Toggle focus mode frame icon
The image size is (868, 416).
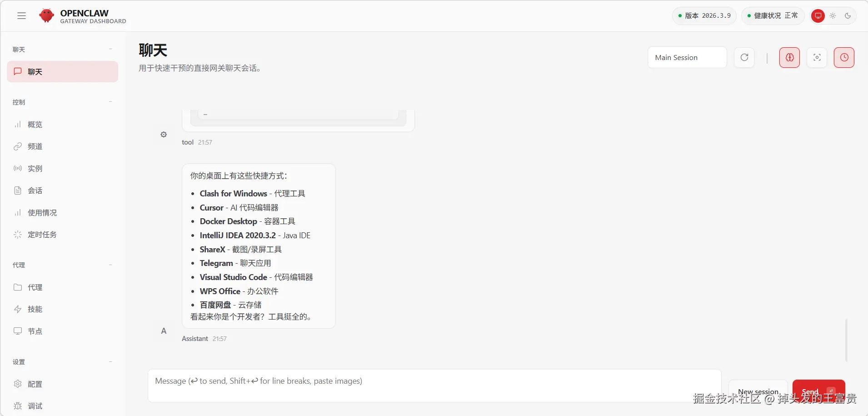coord(817,57)
